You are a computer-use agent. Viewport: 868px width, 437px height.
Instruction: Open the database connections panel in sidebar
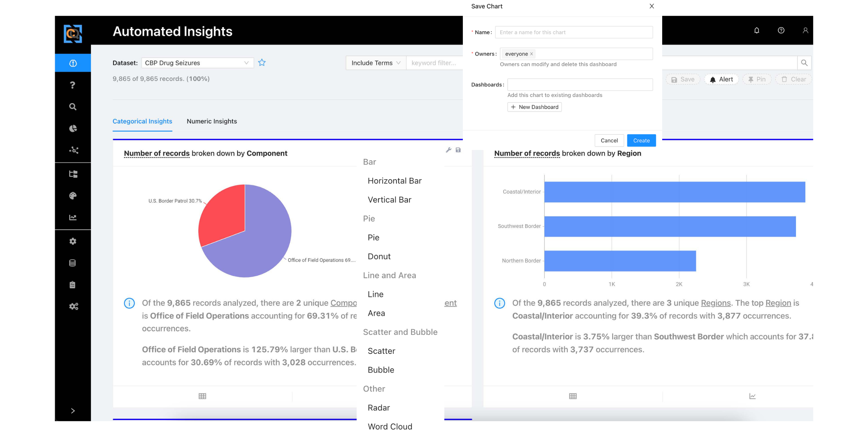pyautogui.click(x=72, y=263)
